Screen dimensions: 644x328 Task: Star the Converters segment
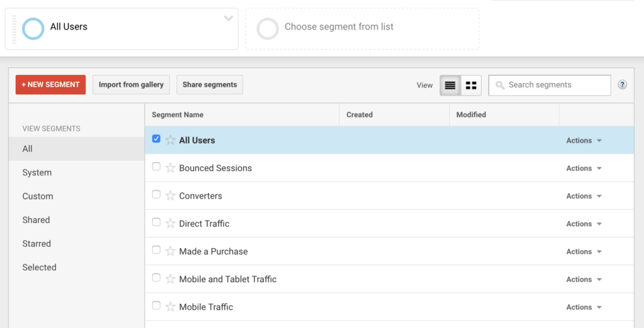(170, 196)
